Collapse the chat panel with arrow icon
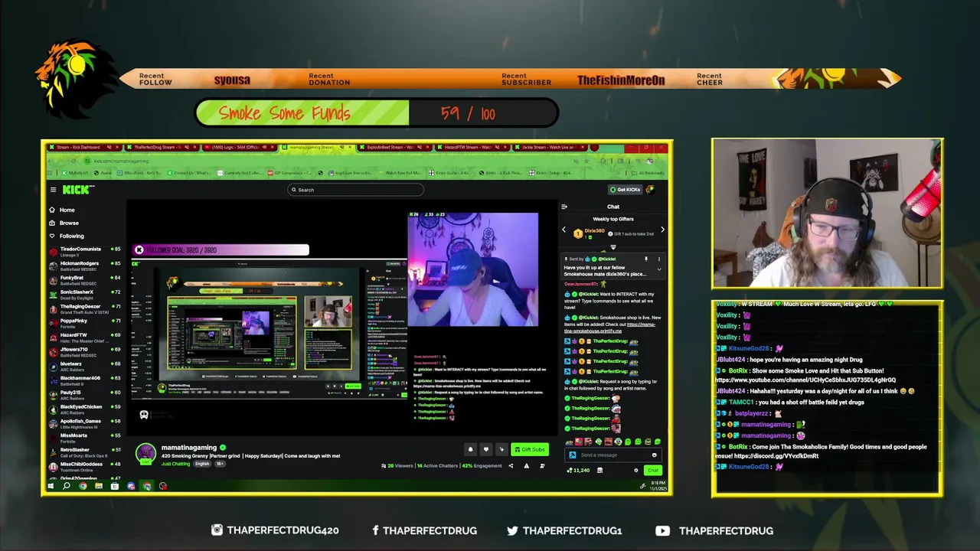This screenshot has height=551, width=980. 564,207
